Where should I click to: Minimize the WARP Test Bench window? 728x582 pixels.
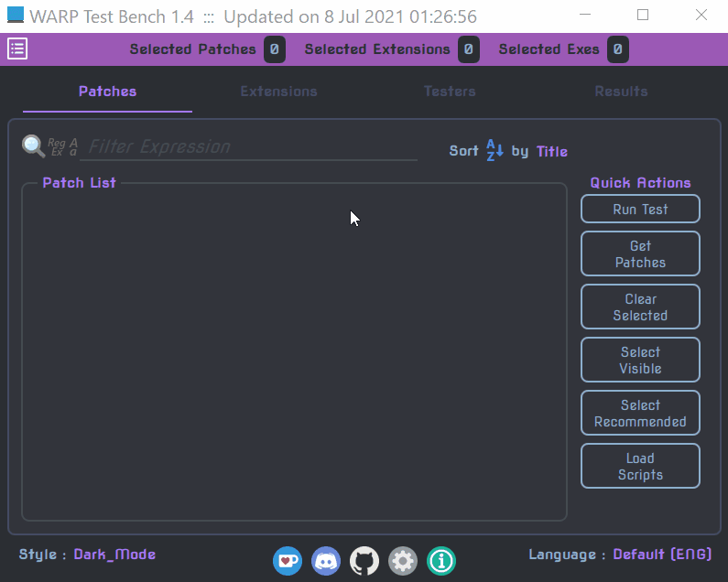pyautogui.click(x=585, y=15)
